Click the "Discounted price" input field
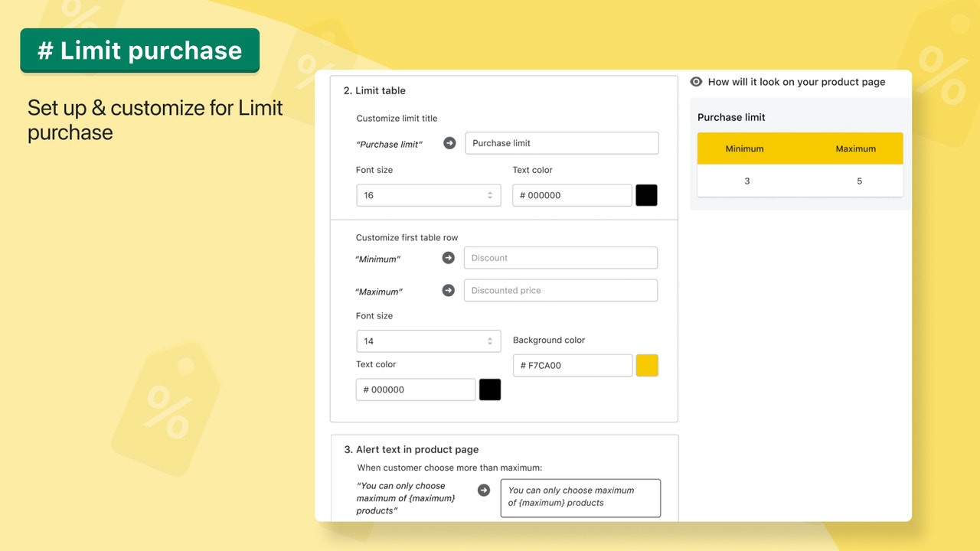This screenshot has height=551, width=980. [560, 290]
